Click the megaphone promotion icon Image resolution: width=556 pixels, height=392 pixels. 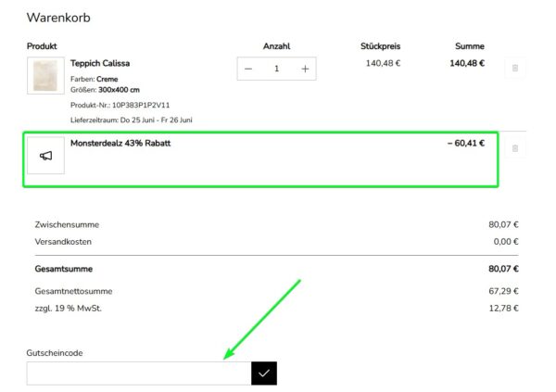click(x=45, y=156)
